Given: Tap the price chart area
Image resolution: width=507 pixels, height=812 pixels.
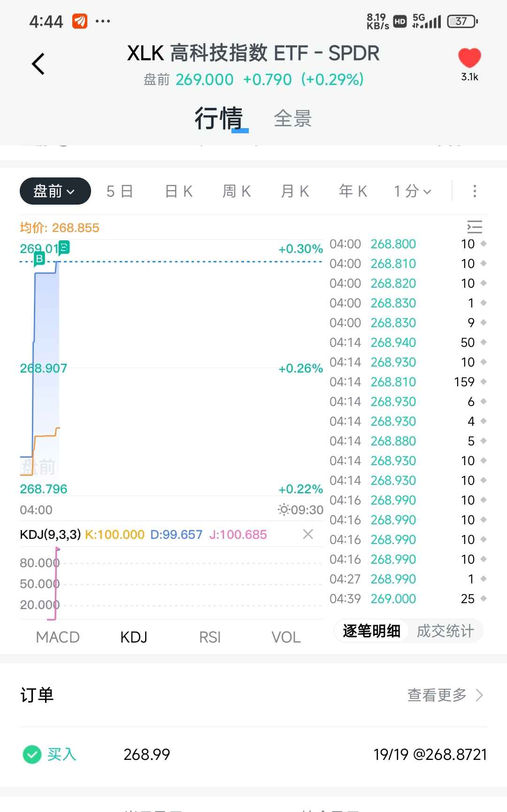Looking at the screenshot, I should (171, 368).
